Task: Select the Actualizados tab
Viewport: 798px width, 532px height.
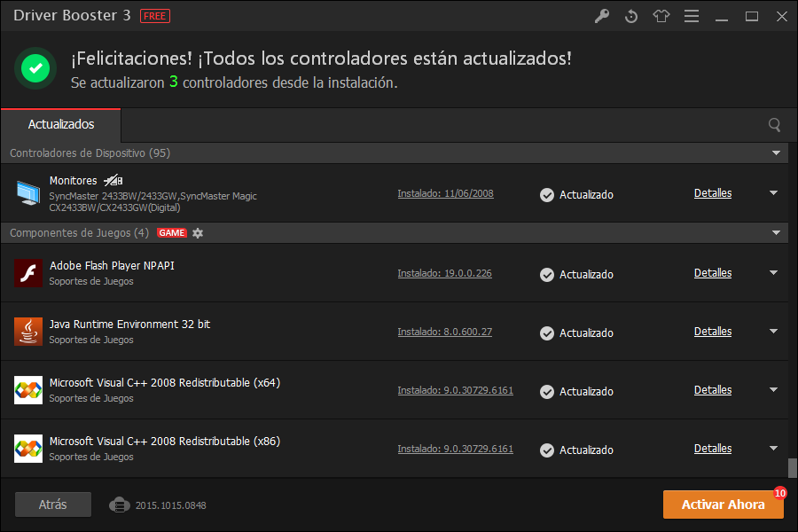Action: tap(61, 124)
